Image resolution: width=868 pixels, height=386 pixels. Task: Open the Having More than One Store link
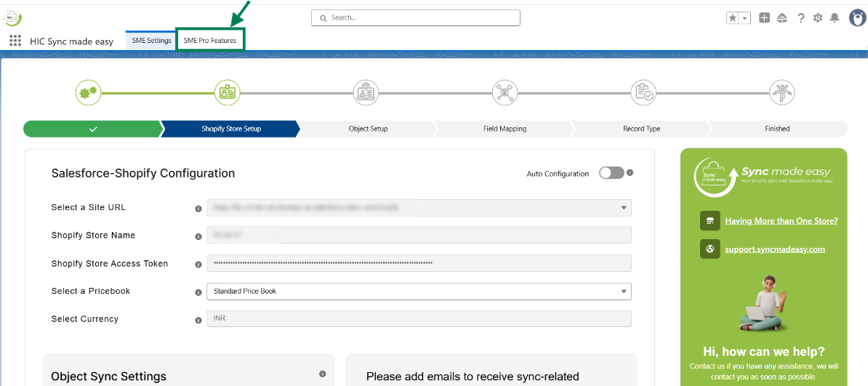(781, 220)
